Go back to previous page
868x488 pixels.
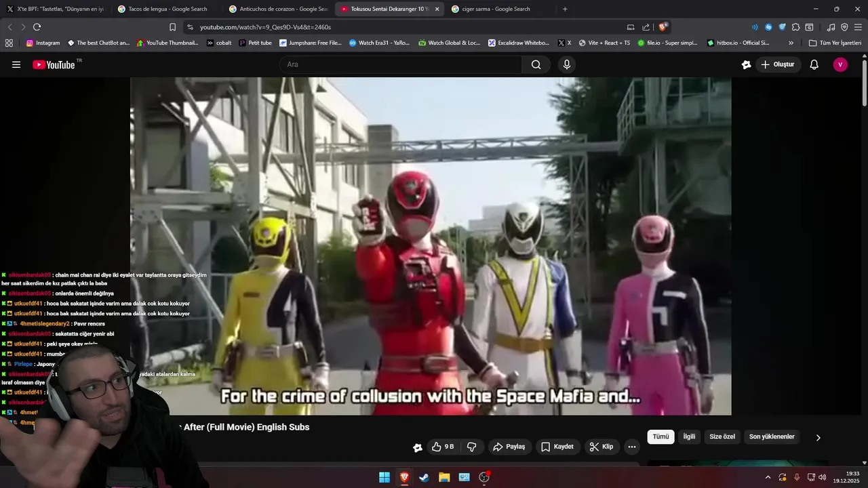(9, 27)
